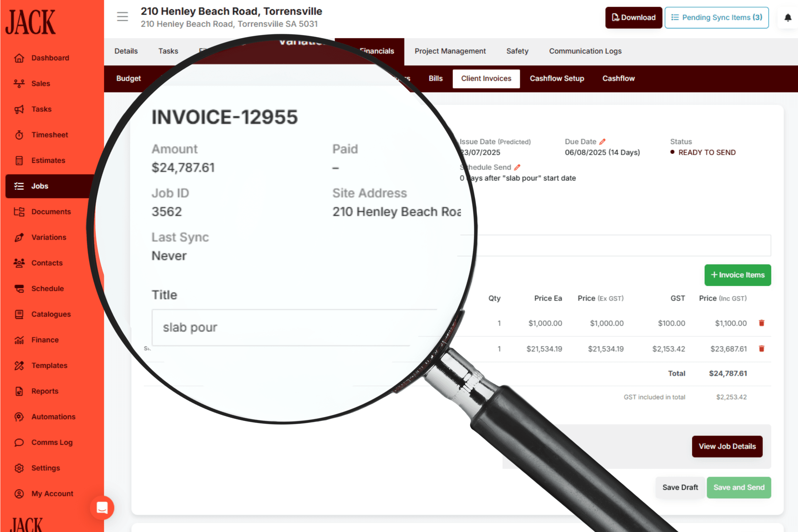Image resolution: width=798 pixels, height=532 pixels.
Task: Open the Schedule view
Action: [47, 288]
